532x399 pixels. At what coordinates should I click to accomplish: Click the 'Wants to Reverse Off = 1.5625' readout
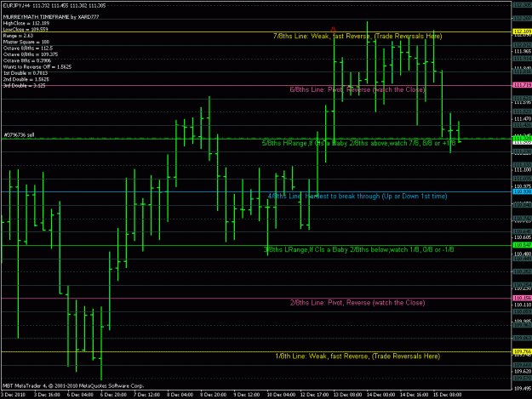click(37, 66)
